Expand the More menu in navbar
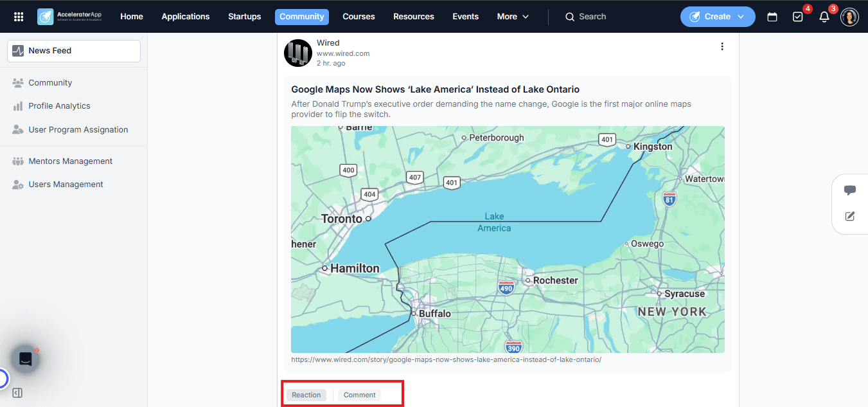Viewport: 868px width, 407px height. (x=513, y=17)
